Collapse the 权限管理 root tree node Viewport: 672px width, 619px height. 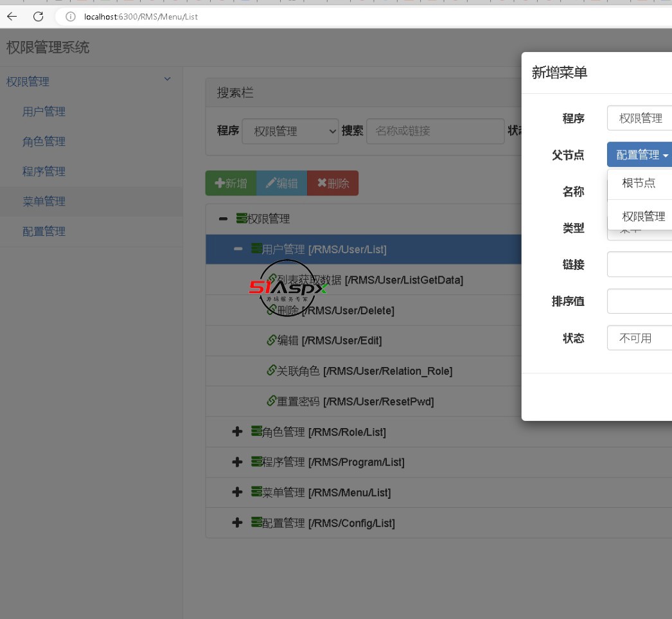[223, 219]
